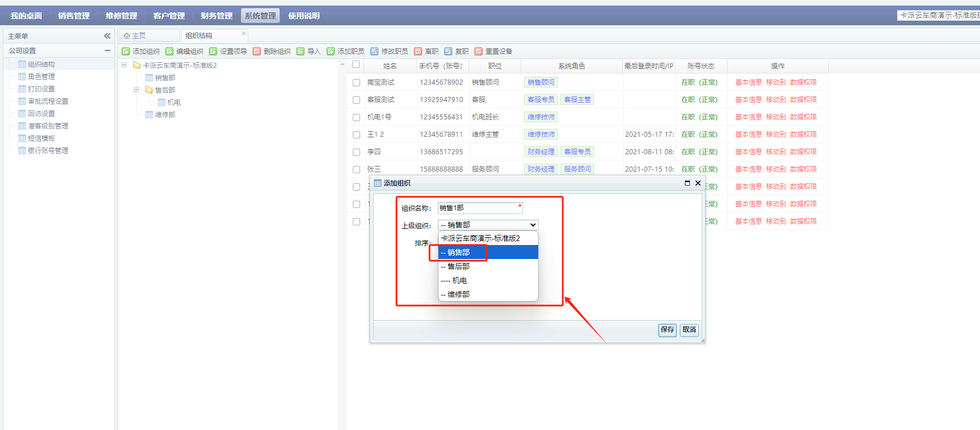
Task: Click the 删除组织 toolbar icon
Action: [257, 52]
